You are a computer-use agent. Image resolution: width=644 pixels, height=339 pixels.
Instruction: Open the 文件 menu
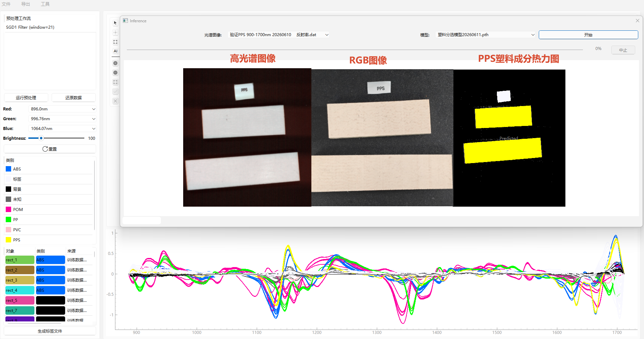click(x=6, y=4)
